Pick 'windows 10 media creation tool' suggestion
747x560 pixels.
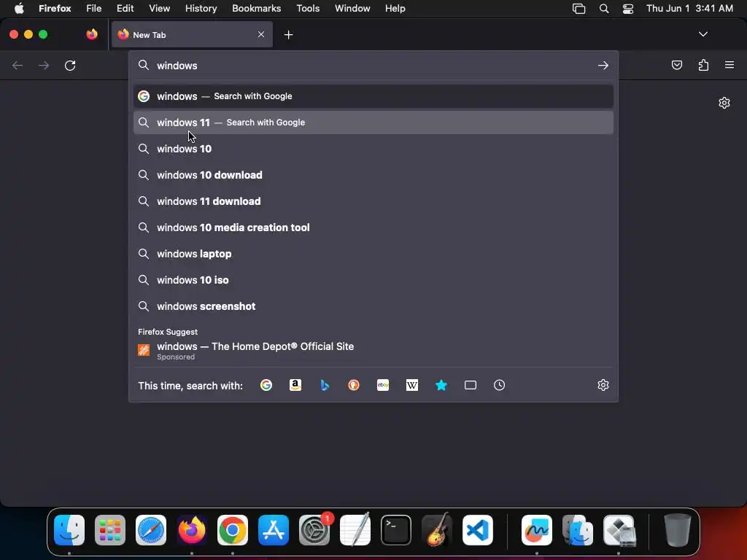(x=373, y=227)
